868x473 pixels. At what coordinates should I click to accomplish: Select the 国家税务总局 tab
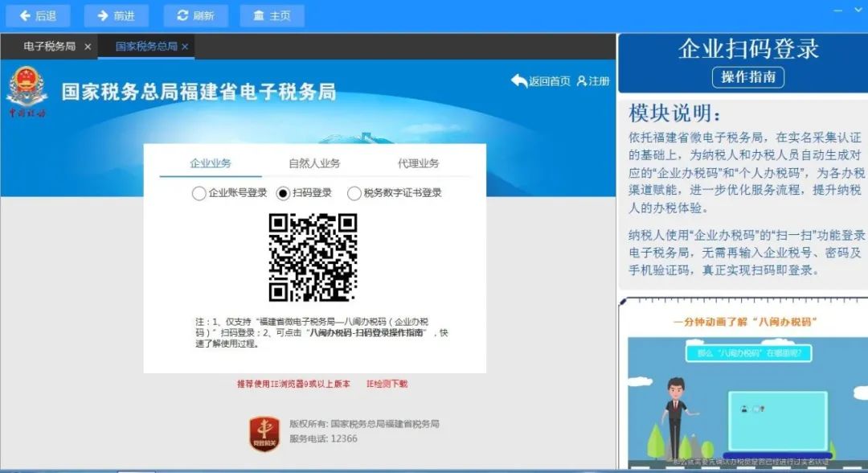coord(146,47)
